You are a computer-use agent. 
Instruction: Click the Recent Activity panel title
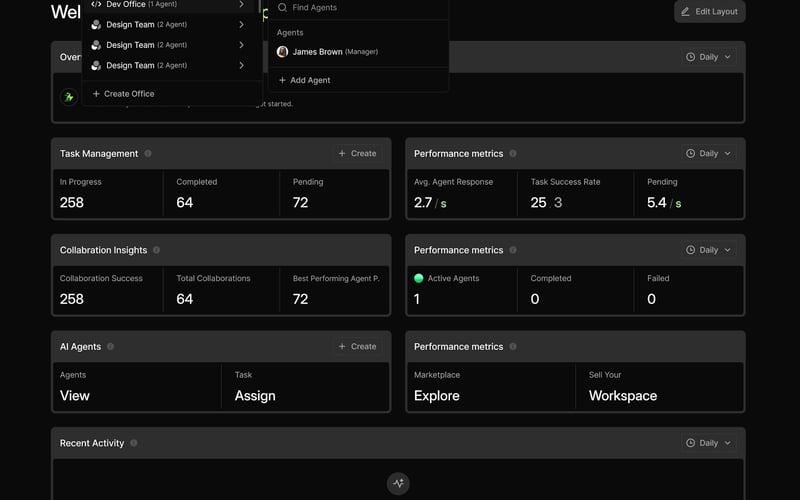click(x=92, y=443)
